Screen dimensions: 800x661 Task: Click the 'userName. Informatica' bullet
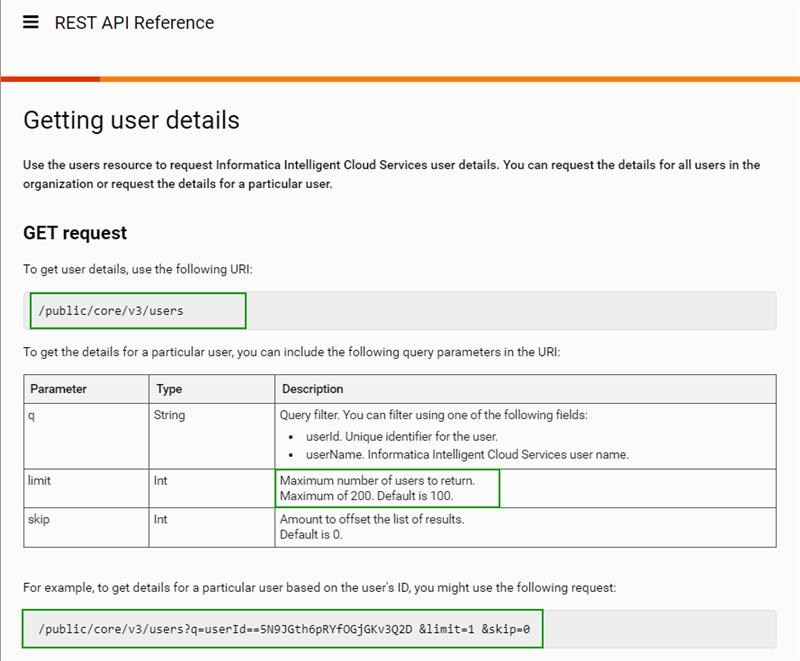[x=467, y=454]
